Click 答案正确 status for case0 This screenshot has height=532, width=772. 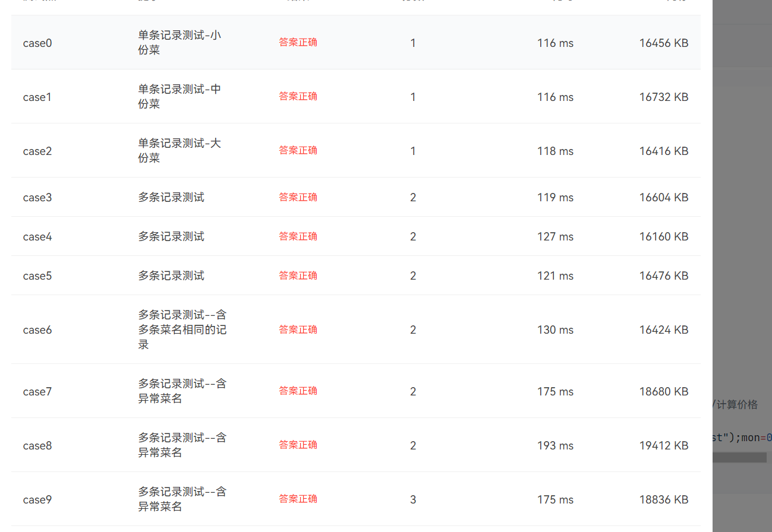click(x=298, y=42)
